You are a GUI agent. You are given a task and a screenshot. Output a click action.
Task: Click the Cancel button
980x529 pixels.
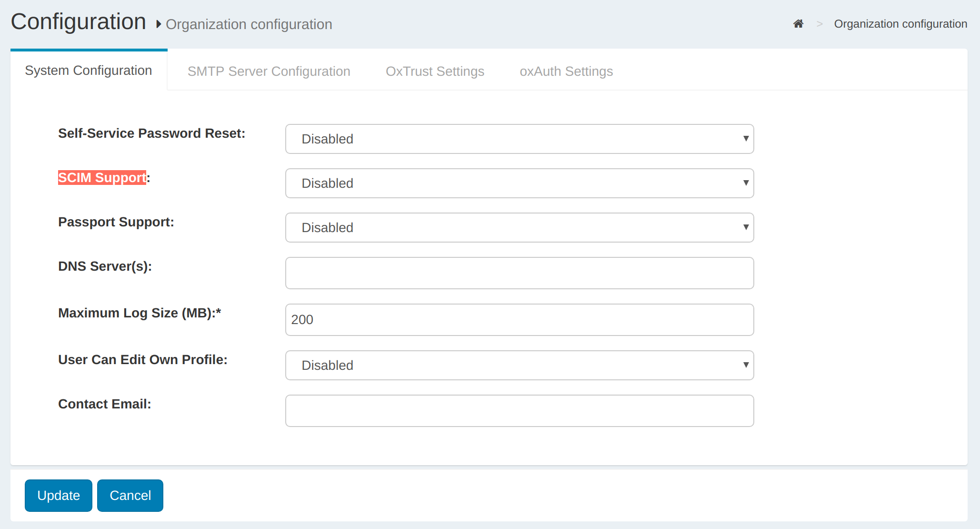click(x=130, y=496)
